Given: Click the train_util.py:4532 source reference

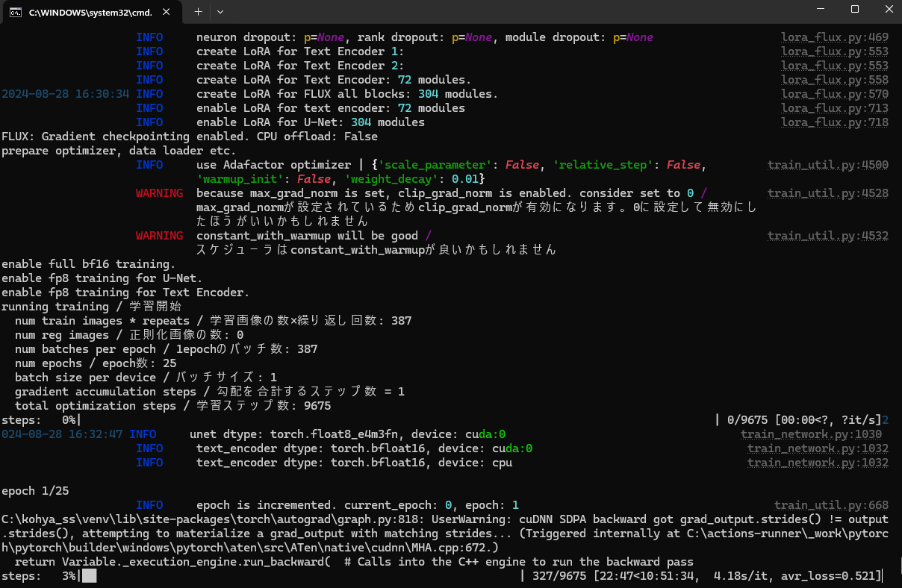Looking at the screenshot, I should click(828, 236).
